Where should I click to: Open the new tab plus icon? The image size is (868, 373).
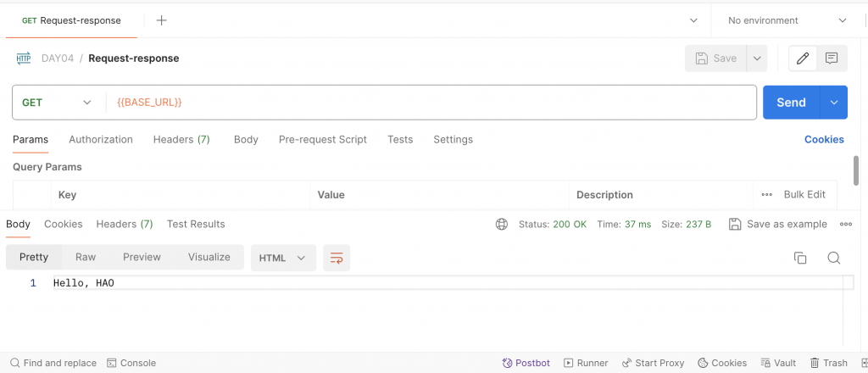161,20
